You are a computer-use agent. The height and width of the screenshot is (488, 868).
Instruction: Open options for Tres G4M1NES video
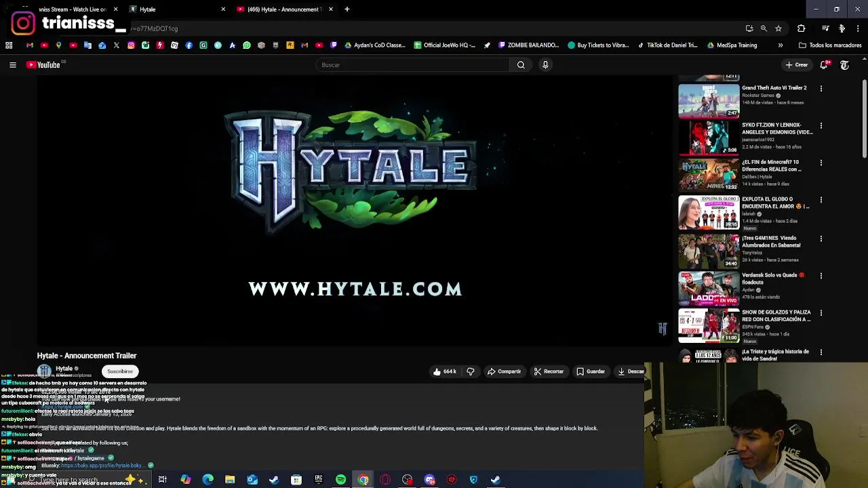tap(821, 239)
